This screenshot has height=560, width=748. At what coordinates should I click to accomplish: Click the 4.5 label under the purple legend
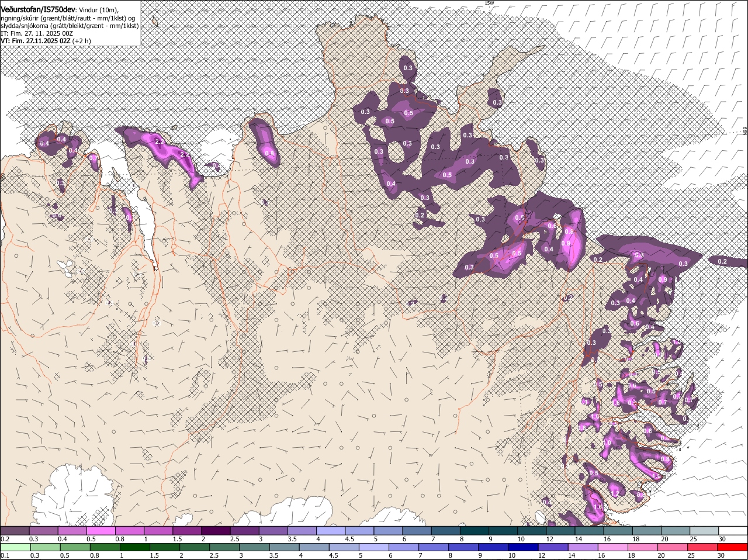[x=349, y=539]
